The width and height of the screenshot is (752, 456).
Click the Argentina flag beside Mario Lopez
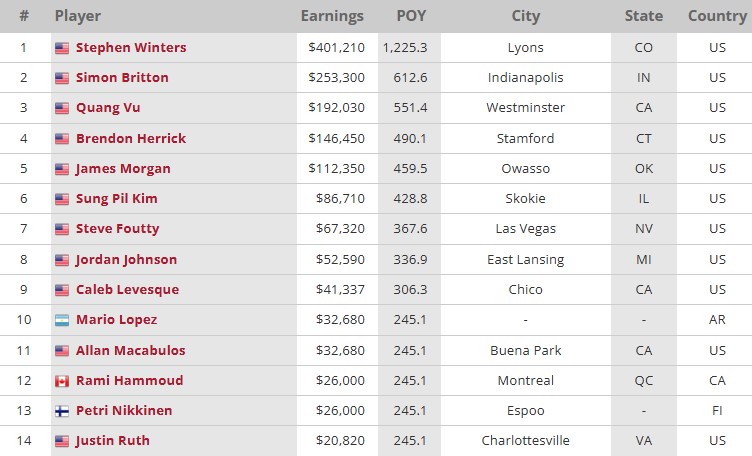click(62, 320)
